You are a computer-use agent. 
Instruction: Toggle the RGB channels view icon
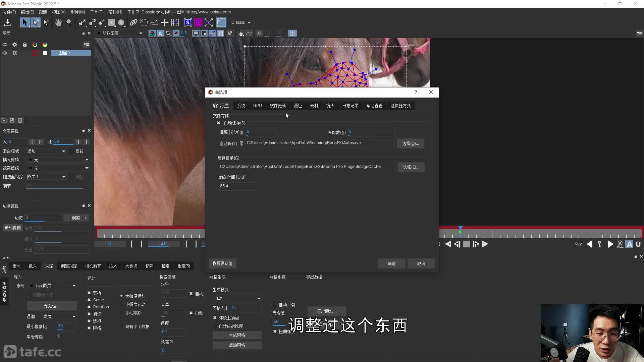coord(152,33)
